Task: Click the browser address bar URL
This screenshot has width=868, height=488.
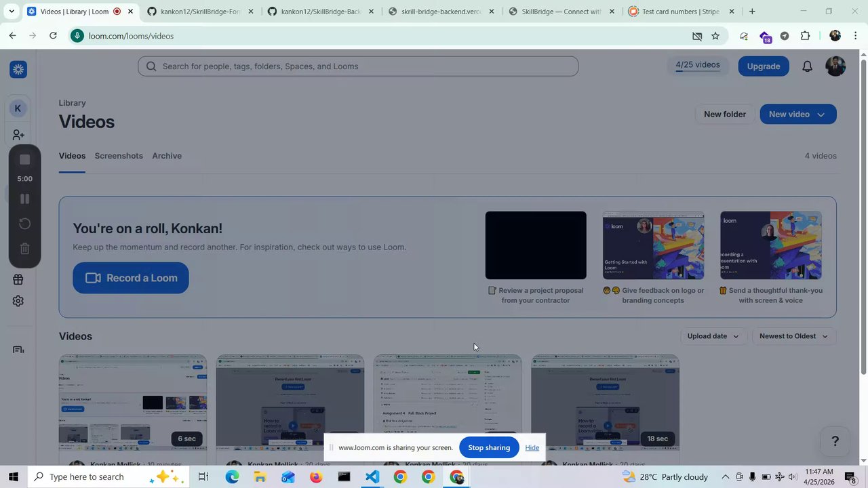Action: [x=131, y=36]
